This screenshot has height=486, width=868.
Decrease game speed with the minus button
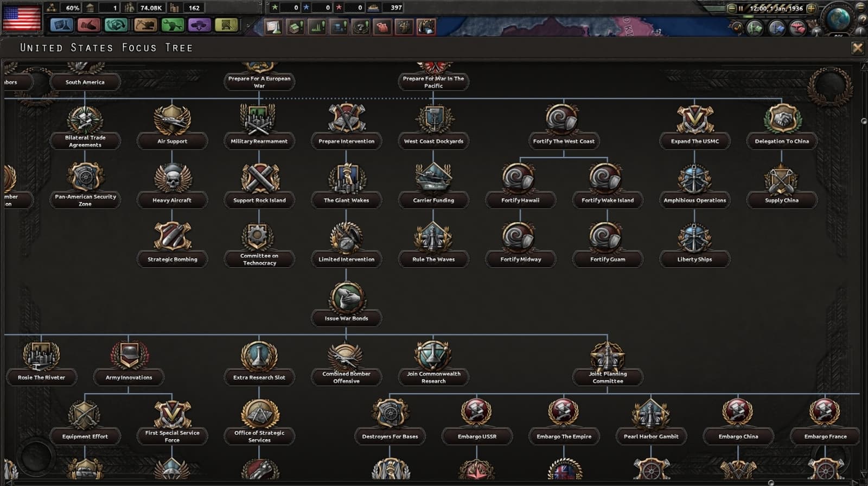coord(731,9)
